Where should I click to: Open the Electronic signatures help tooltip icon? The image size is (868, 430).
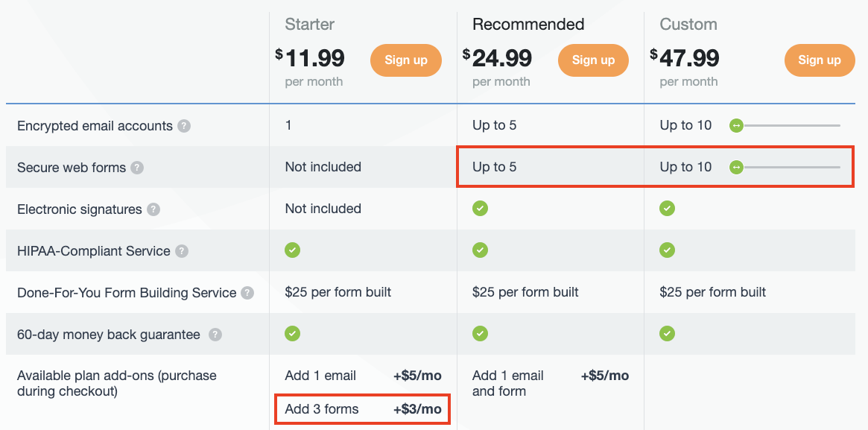(x=153, y=209)
